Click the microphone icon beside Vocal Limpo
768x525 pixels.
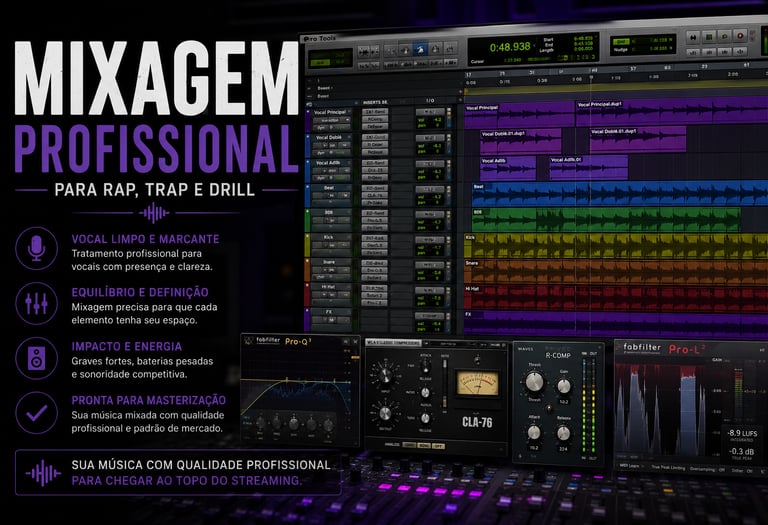36,248
